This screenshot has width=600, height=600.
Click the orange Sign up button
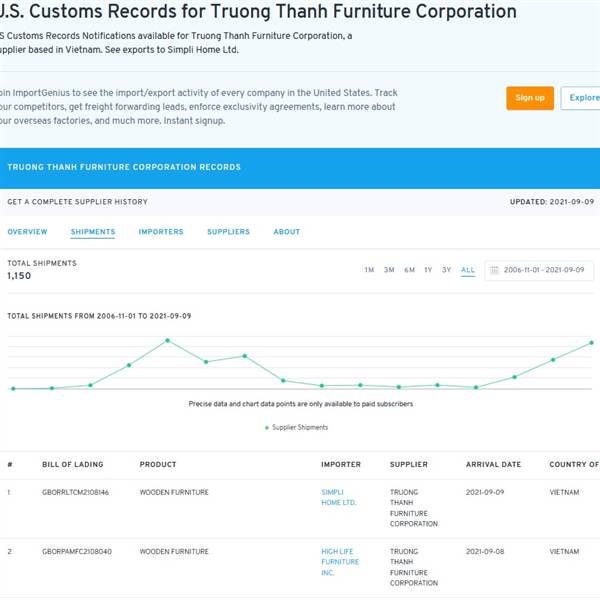(x=530, y=98)
